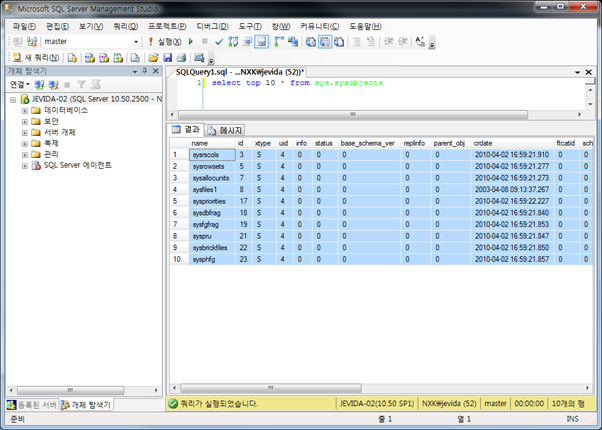Image resolution: width=602 pixels, height=430 pixels.
Task: Click the Decrease Indent icon
Action: [389, 41]
